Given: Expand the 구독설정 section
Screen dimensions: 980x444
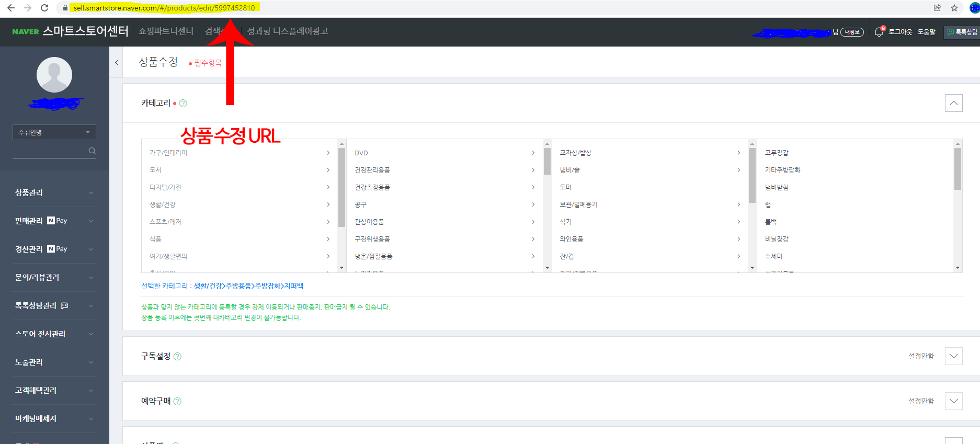Looking at the screenshot, I should tap(953, 356).
